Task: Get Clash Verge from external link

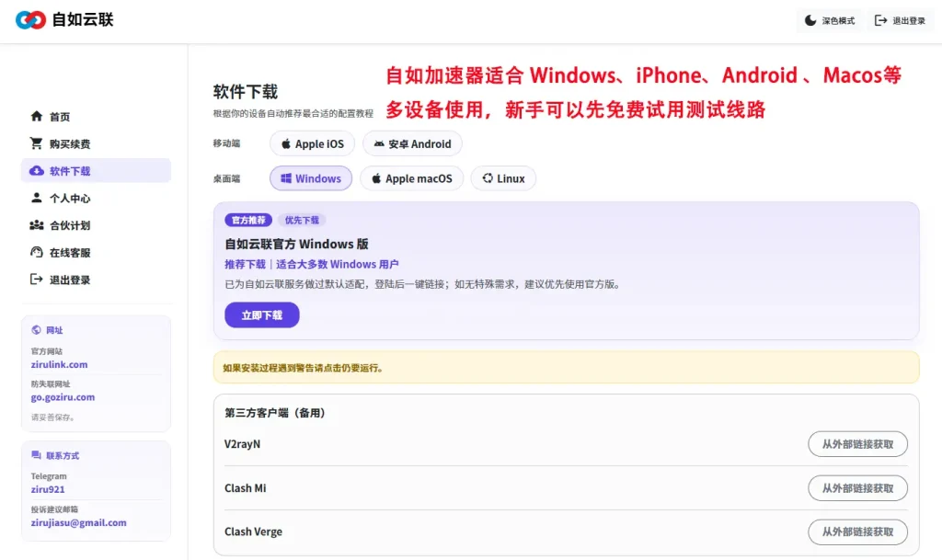Action: [x=857, y=531]
